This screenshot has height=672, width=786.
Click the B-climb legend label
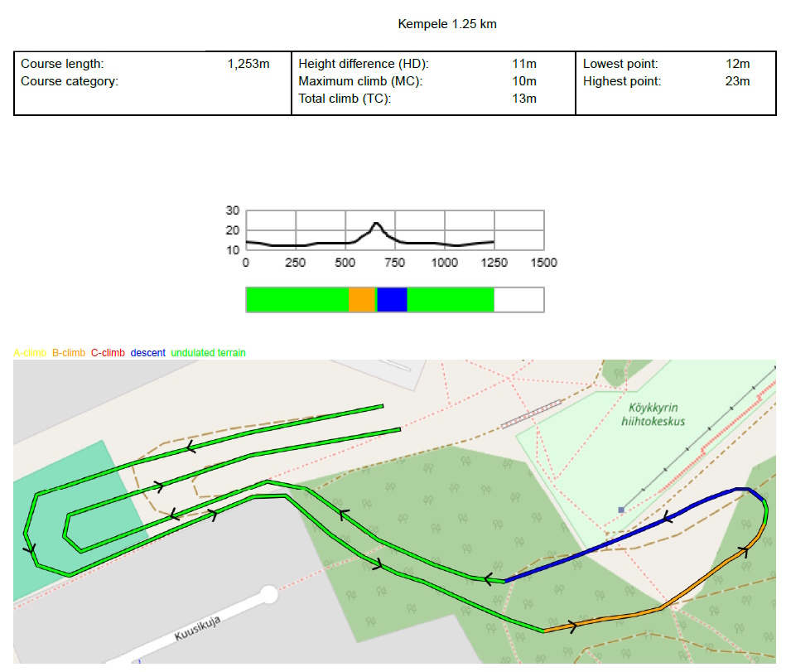pyautogui.click(x=69, y=353)
